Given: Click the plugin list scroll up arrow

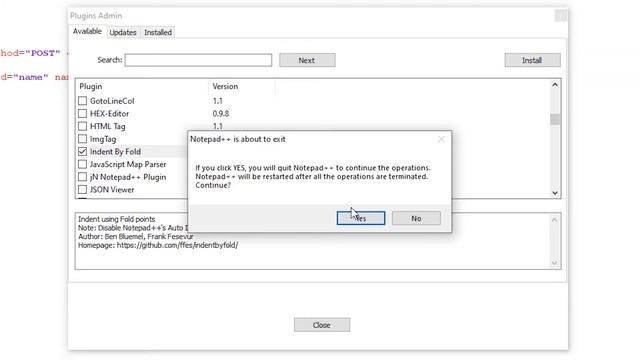Looking at the screenshot, I should 555,85.
